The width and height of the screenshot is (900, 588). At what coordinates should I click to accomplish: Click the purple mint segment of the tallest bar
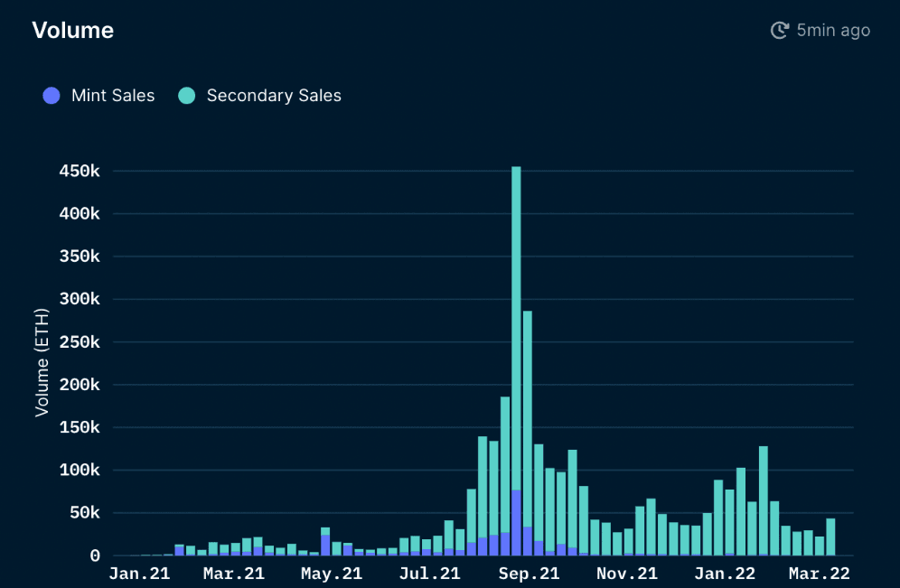point(516,522)
